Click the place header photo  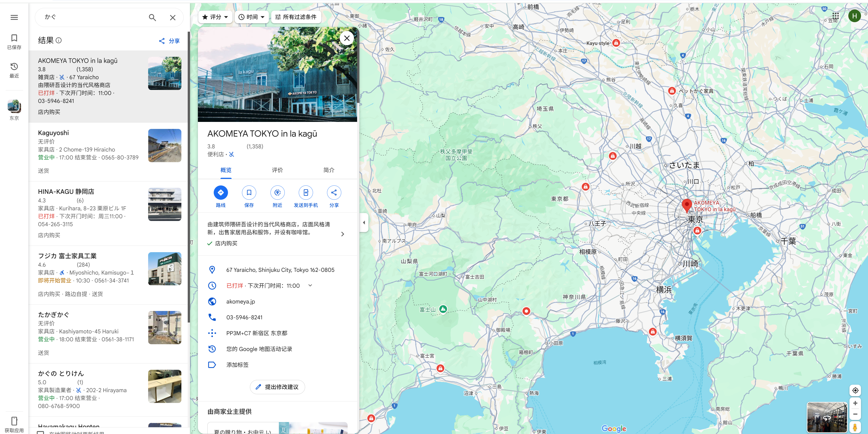coord(277,74)
